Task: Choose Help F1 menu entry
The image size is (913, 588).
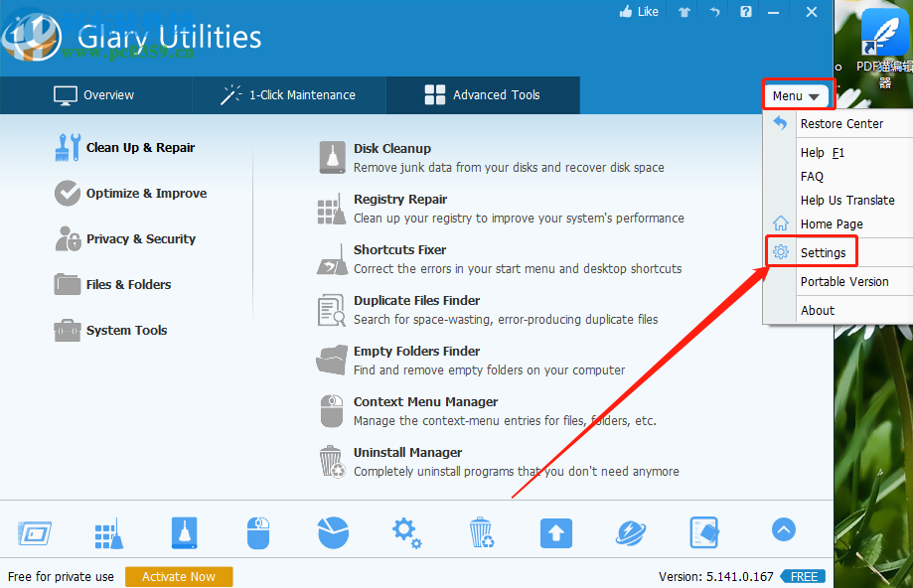Action: pyautogui.click(x=839, y=153)
